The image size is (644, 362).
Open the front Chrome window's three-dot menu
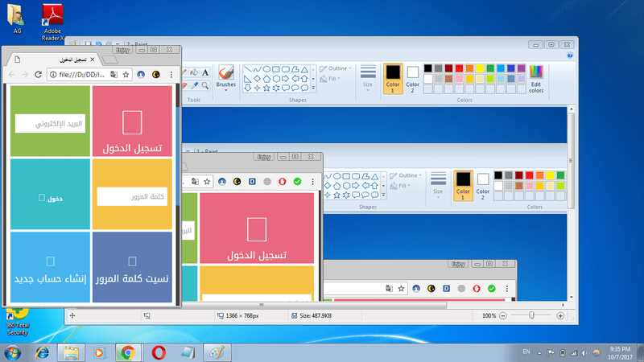coord(171,75)
